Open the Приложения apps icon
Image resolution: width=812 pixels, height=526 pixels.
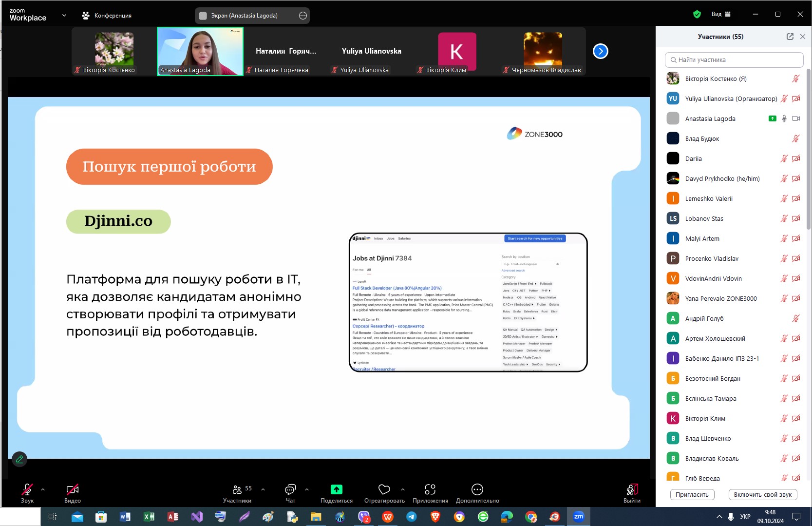coord(430,489)
